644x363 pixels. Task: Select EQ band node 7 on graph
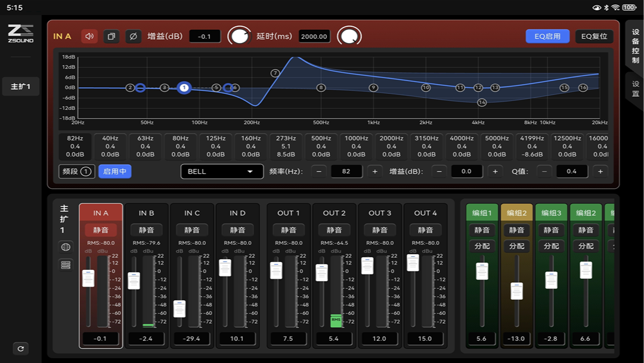pyautogui.click(x=275, y=73)
